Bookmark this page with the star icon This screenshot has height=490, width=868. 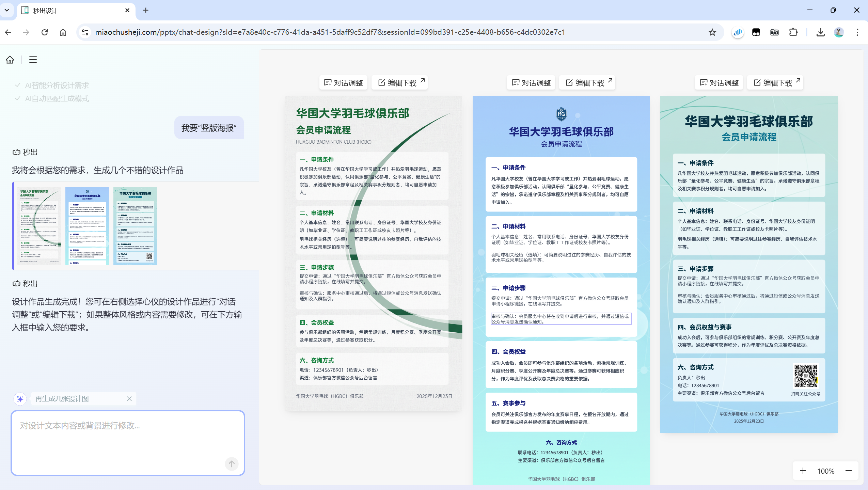[712, 32]
